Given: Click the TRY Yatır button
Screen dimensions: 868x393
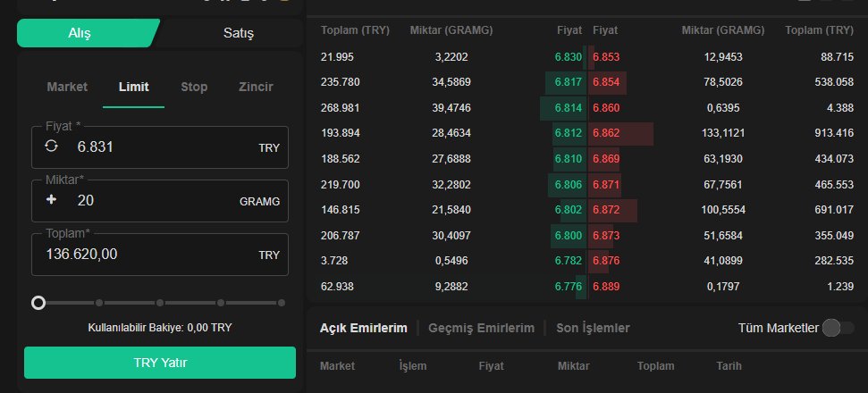Looking at the screenshot, I should click(160, 363).
